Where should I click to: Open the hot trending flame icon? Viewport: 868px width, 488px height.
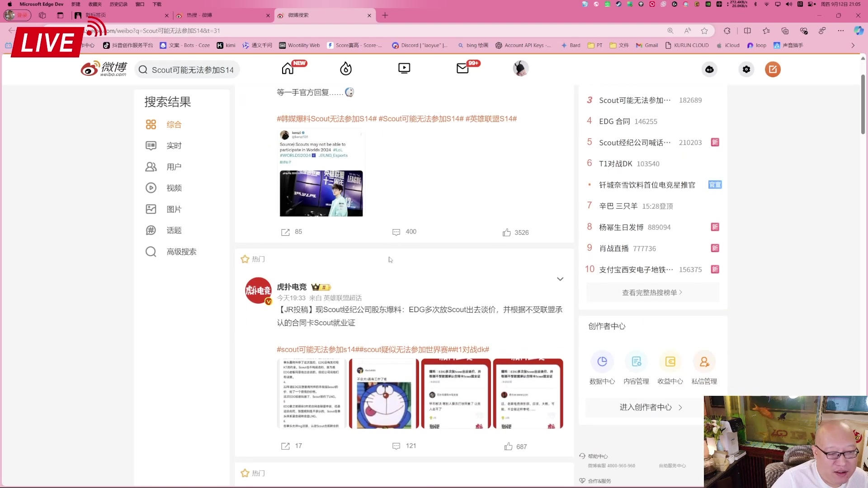click(x=346, y=69)
